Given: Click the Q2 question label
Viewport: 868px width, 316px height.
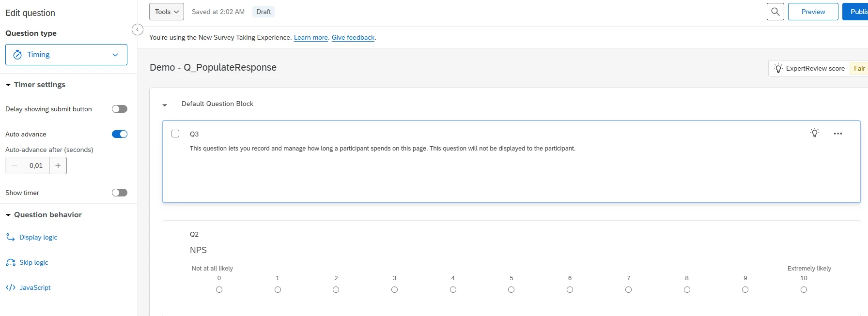Looking at the screenshot, I should coord(194,234).
